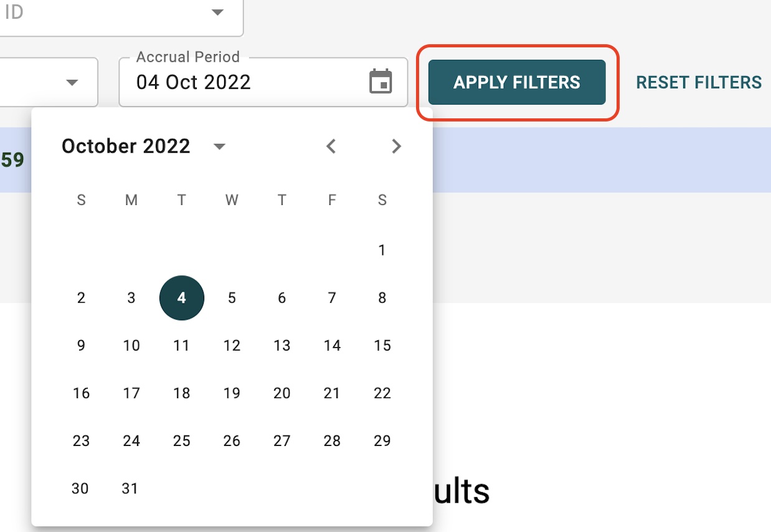The height and width of the screenshot is (532, 771).
Task: Select October 31 in the calendar
Action: point(130,489)
